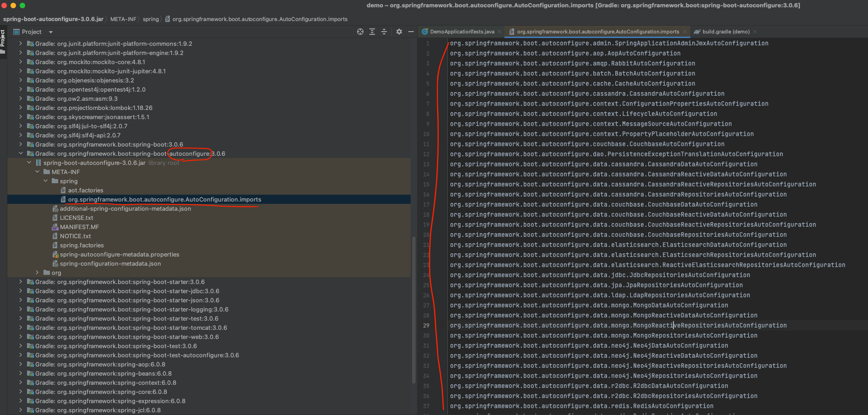Click the RabbitAutoConfiguration line in editor

point(572,64)
